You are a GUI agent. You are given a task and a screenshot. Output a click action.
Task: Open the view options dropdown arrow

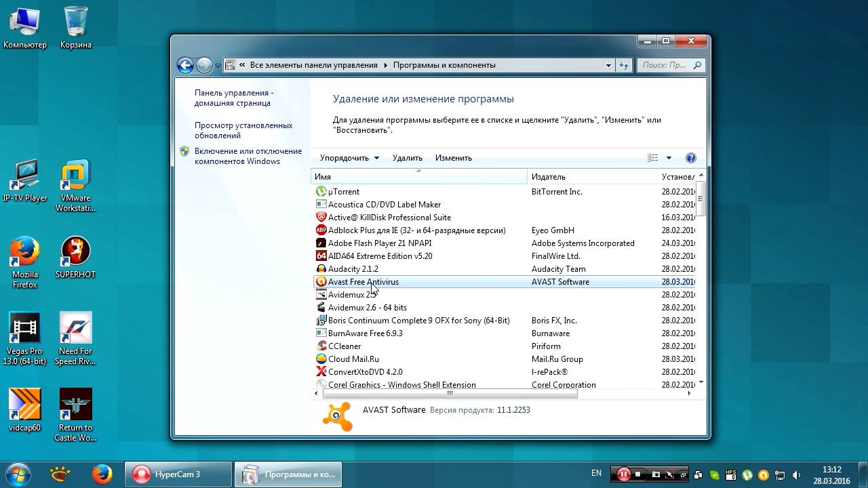[x=669, y=158]
